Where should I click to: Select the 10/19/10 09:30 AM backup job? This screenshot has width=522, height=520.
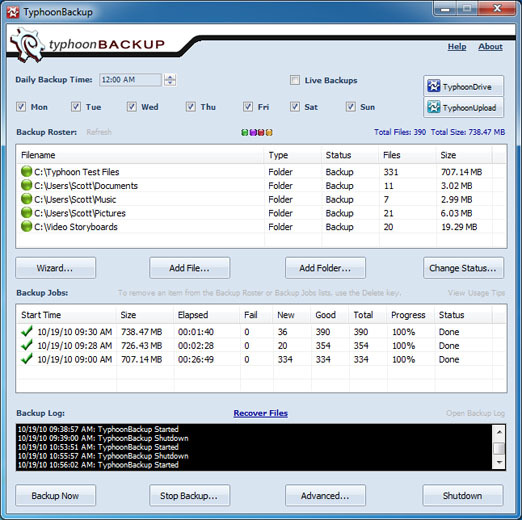coord(261,331)
